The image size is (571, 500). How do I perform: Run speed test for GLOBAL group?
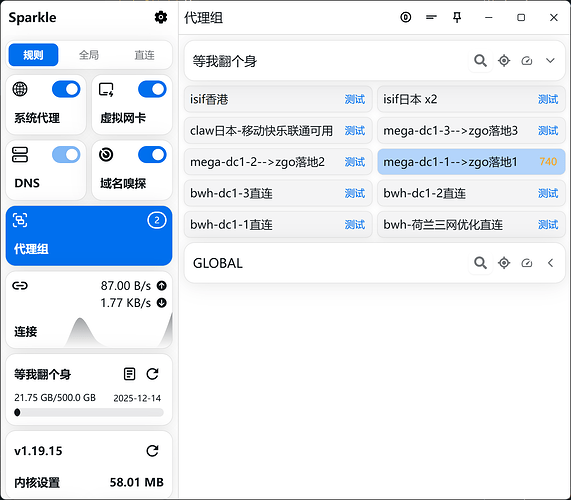click(x=527, y=263)
